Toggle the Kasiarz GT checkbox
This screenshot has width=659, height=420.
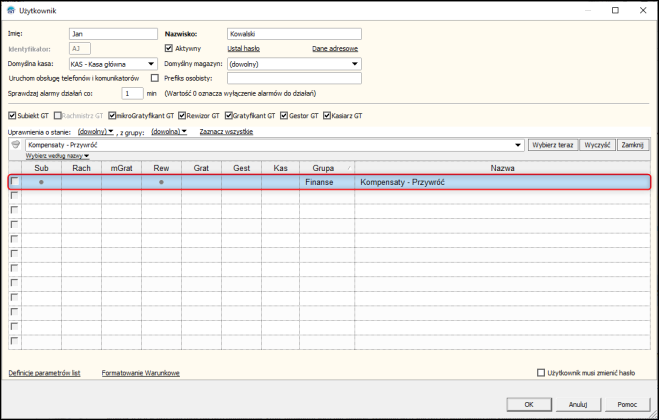click(x=327, y=115)
